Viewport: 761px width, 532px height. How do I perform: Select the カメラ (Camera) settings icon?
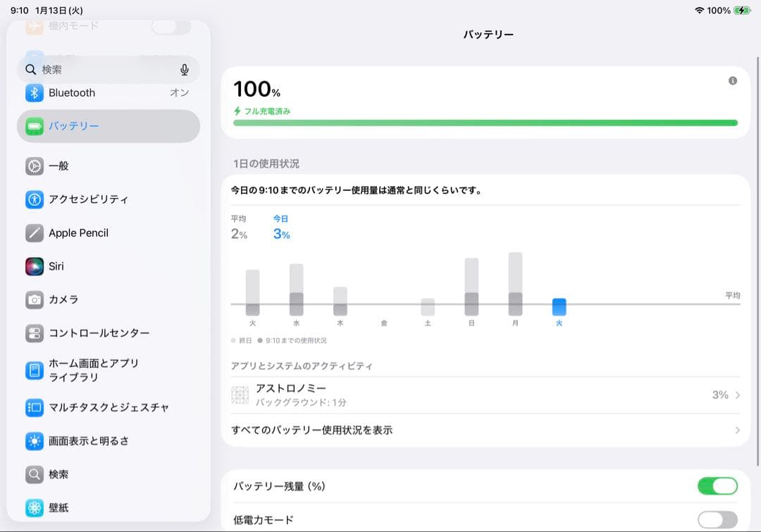coord(35,299)
